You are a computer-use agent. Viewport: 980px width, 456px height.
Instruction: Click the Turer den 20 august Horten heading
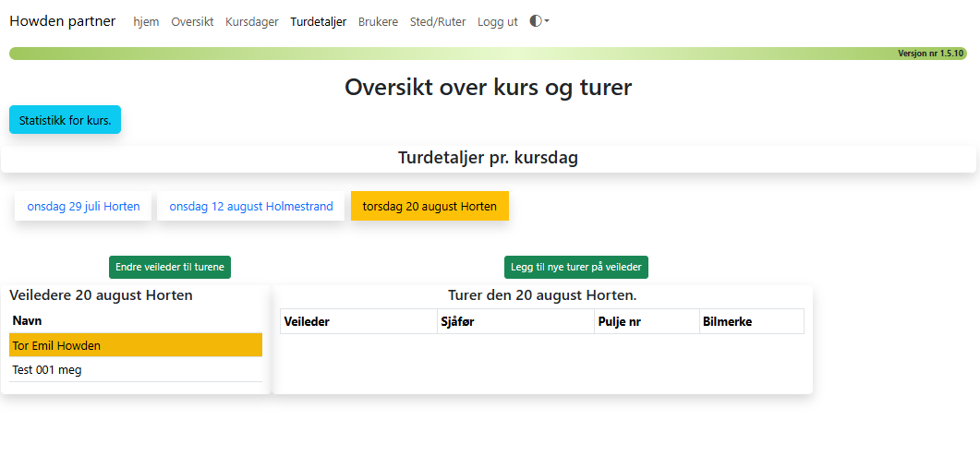coord(542,294)
